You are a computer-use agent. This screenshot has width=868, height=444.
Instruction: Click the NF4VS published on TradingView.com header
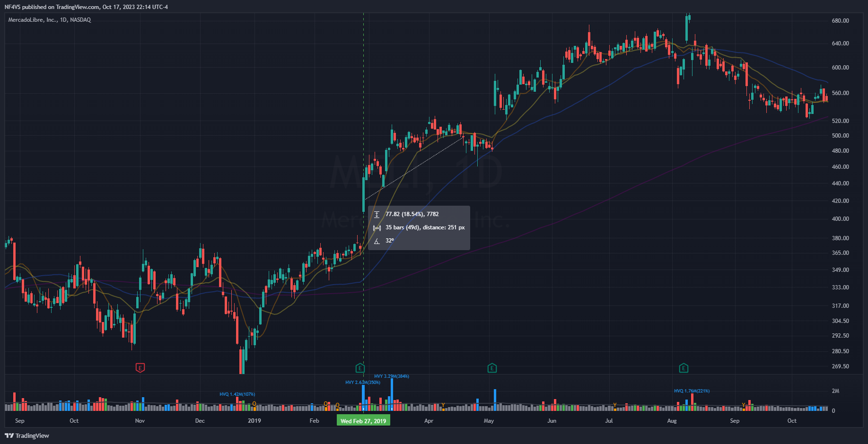(86, 7)
